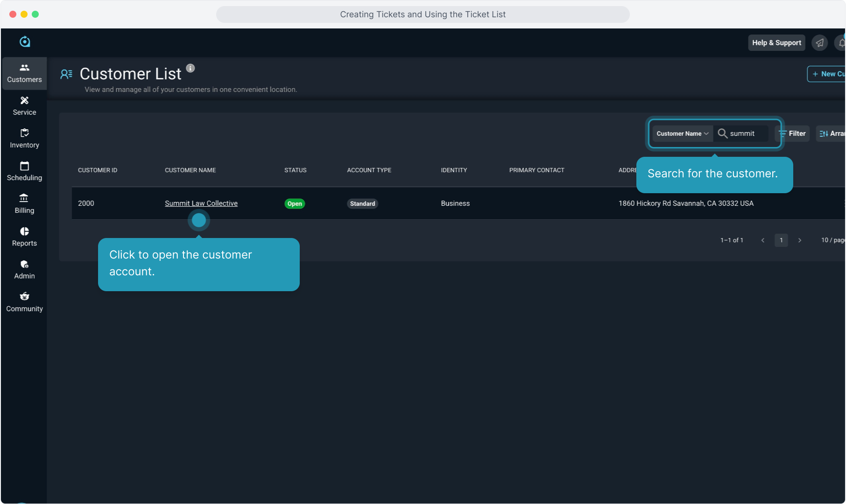Open the 10 / page size dropdown
The image size is (846, 504).
click(832, 240)
